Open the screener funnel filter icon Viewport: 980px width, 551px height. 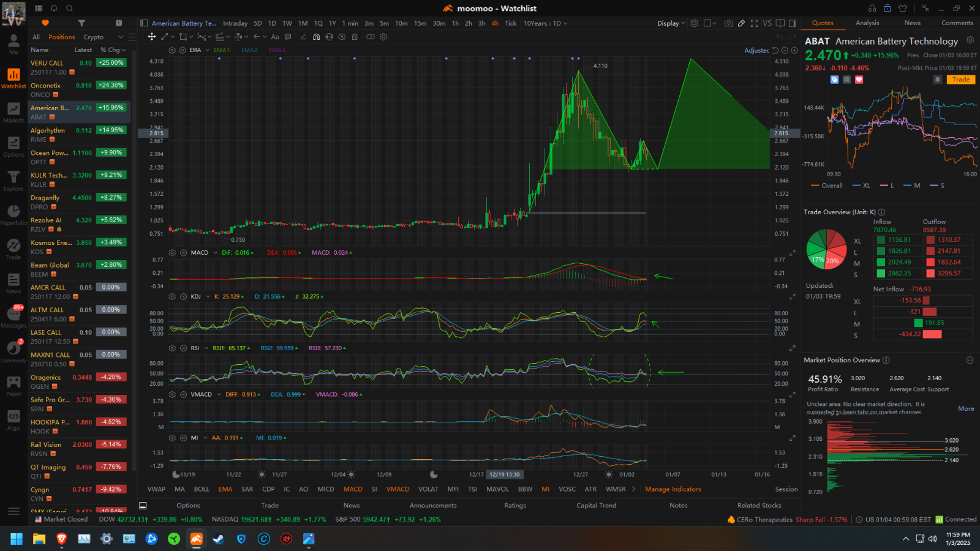pos(81,23)
